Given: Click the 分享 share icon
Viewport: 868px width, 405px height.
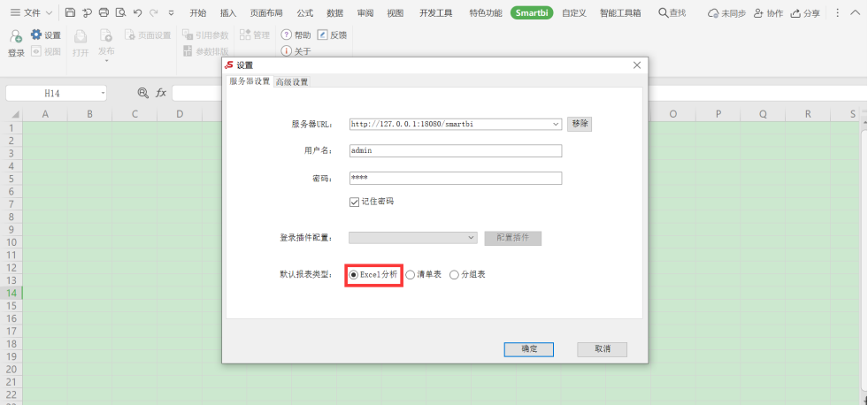Looking at the screenshot, I should tap(795, 13).
